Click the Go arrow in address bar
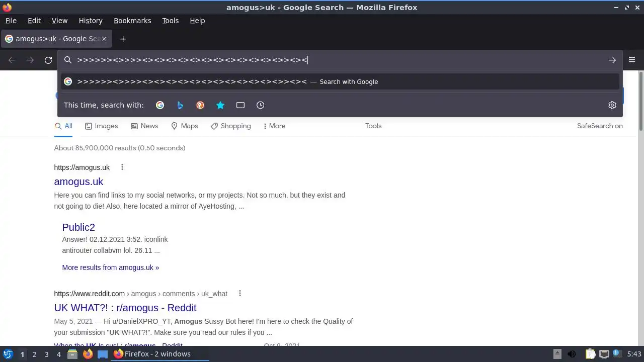The image size is (644, 362). click(x=612, y=60)
